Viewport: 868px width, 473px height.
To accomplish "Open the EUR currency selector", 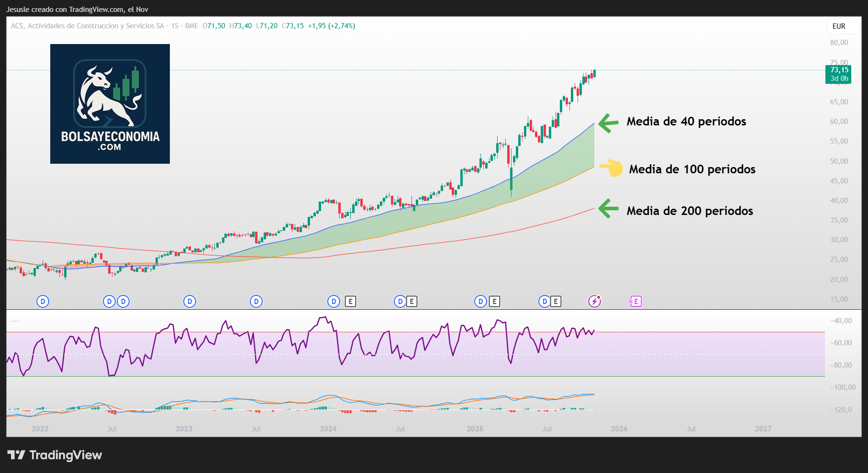I will (x=839, y=26).
